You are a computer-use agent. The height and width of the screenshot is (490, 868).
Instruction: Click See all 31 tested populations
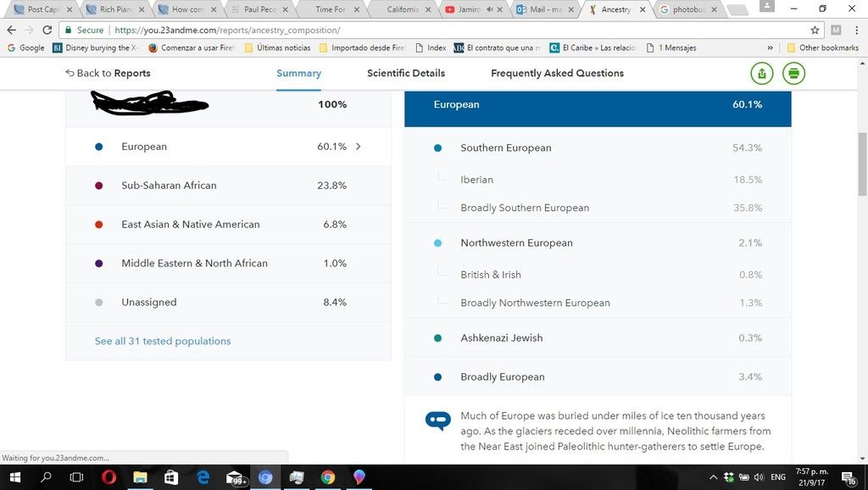163,341
